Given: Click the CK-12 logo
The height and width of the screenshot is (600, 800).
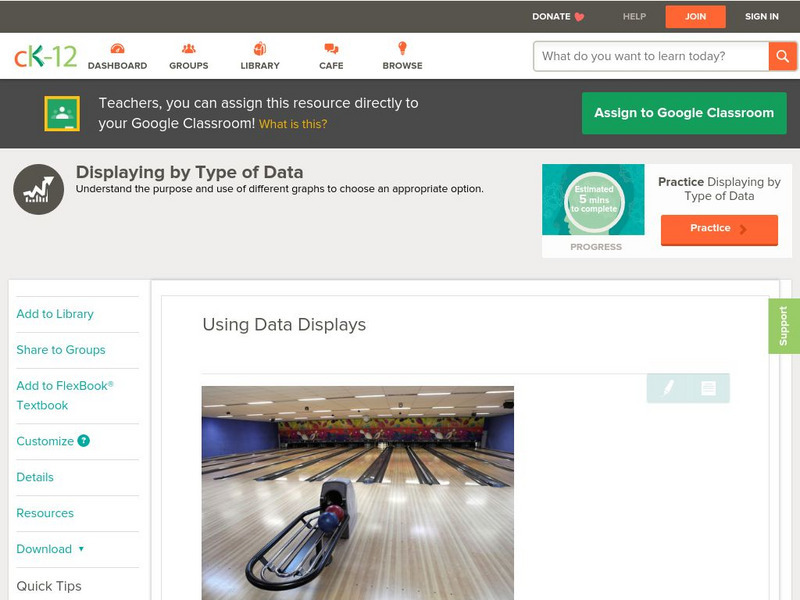Looking at the screenshot, I should pyautogui.click(x=45, y=56).
